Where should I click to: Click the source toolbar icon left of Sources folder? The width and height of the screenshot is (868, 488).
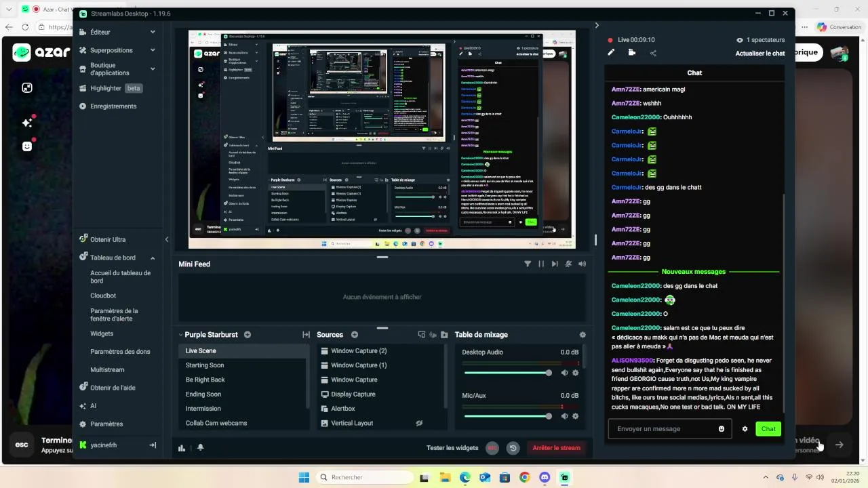pyautogui.click(x=433, y=335)
